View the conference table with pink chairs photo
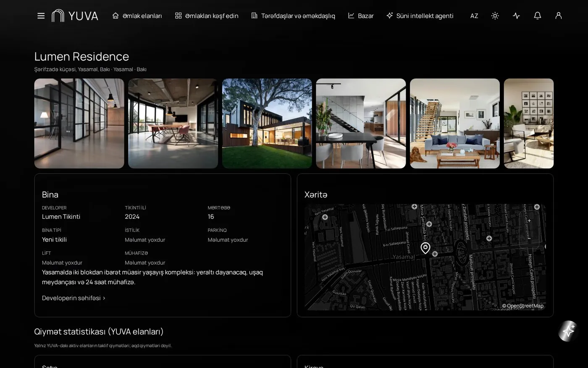This screenshot has height=368, width=588. point(173,124)
